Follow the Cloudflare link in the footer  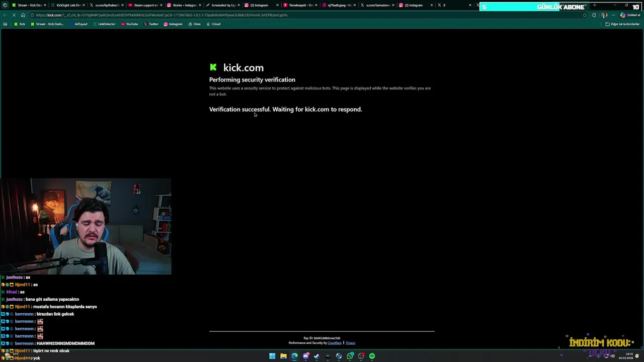335,343
